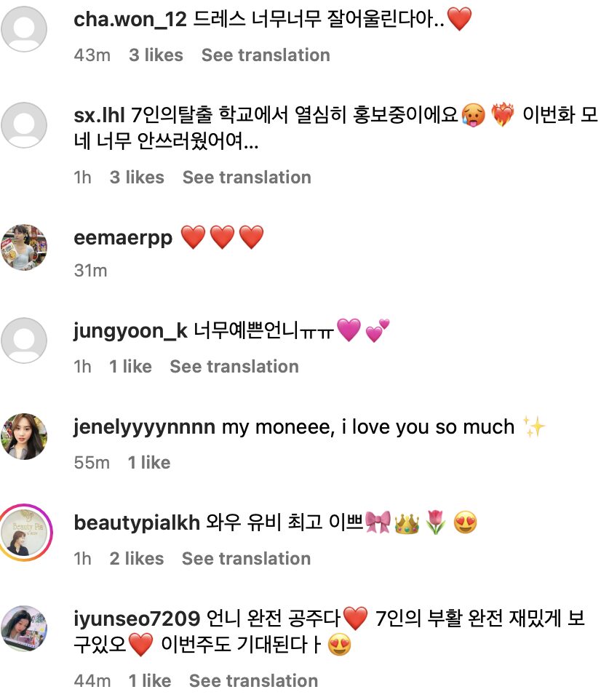Translate iyunseo7209's comment
The image size is (601, 700).
coord(253,681)
